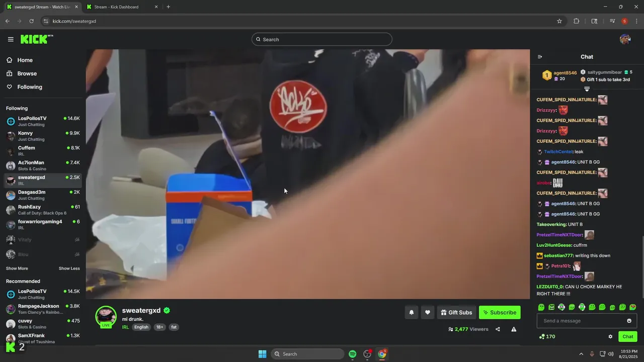Open Chrome from the taskbar
Image resolution: width=644 pixels, height=362 pixels.
[382, 354]
